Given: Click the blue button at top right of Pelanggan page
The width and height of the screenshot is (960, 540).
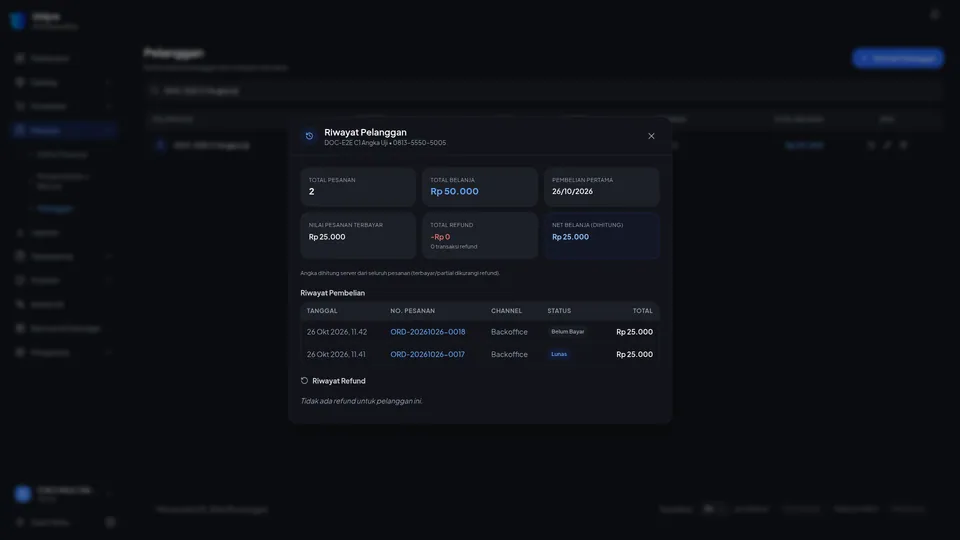Looking at the screenshot, I should 898,58.
